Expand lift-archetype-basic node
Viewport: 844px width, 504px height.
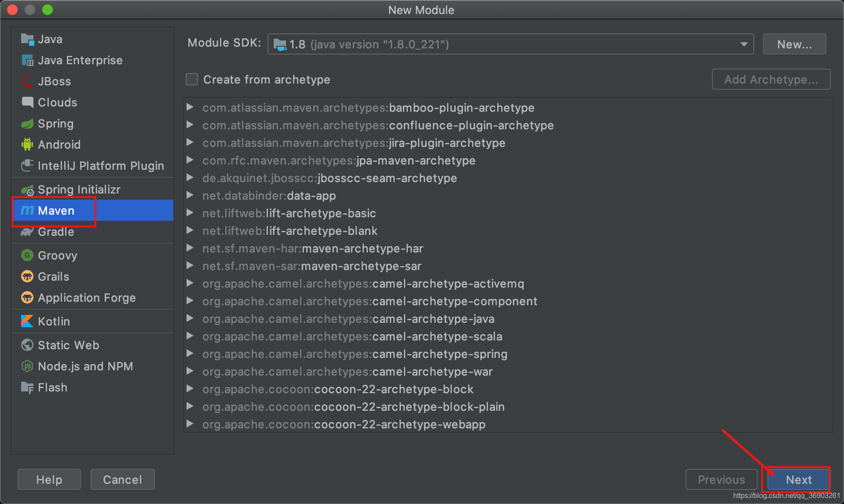(x=190, y=213)
